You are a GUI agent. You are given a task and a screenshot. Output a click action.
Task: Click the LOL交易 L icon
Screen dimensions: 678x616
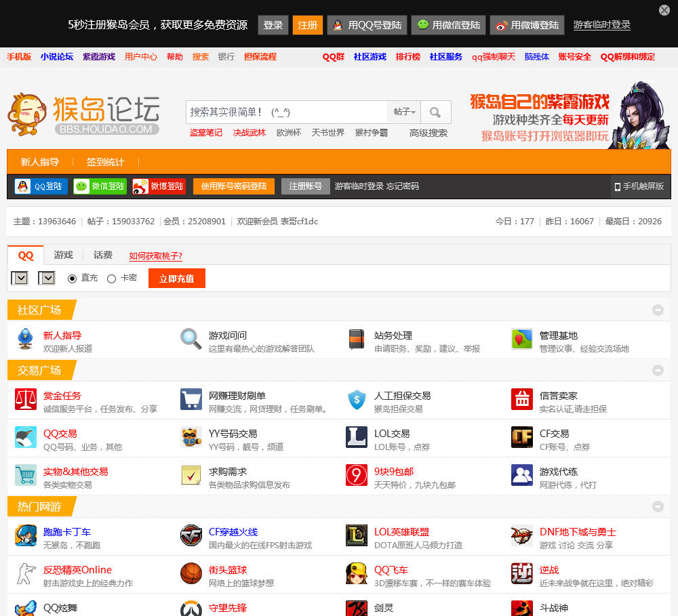(x=357, y=437)
